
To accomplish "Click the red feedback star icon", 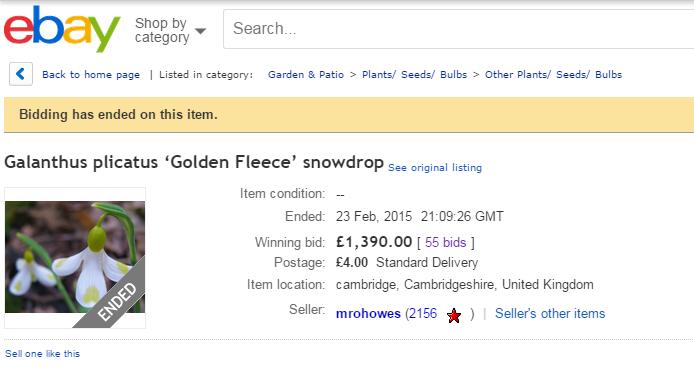I will (454, 315).
